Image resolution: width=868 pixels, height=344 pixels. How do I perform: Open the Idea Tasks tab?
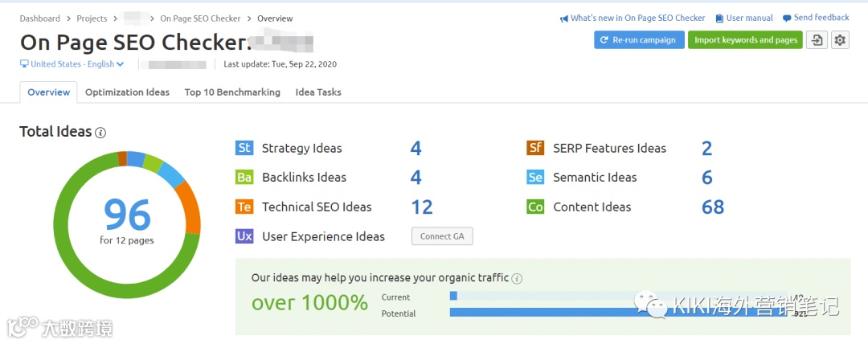click(x=318, y=92)
